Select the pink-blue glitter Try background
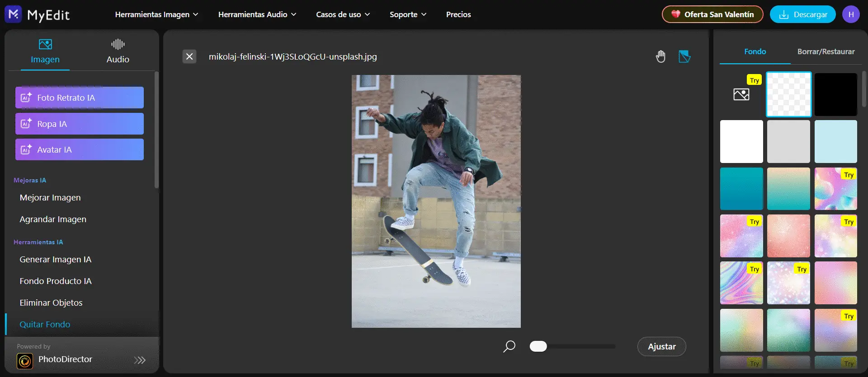868x377 pixels. click(x=741, y=236)
